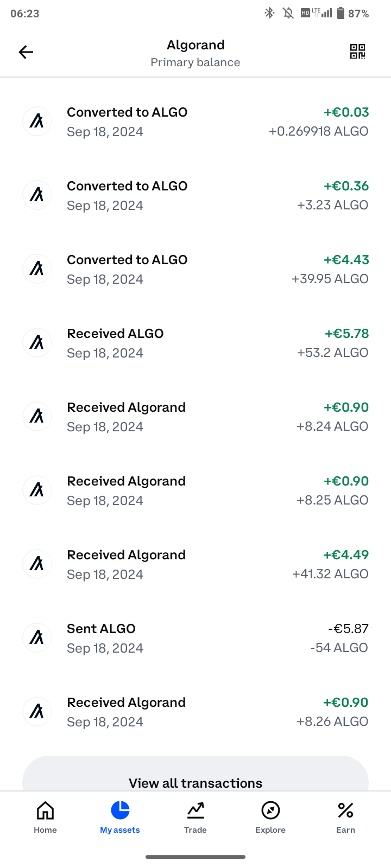This screenshot has height=868, width=391.
Task: Open the +€0.03 Converted to ALGO transaction
Action: 195,122
